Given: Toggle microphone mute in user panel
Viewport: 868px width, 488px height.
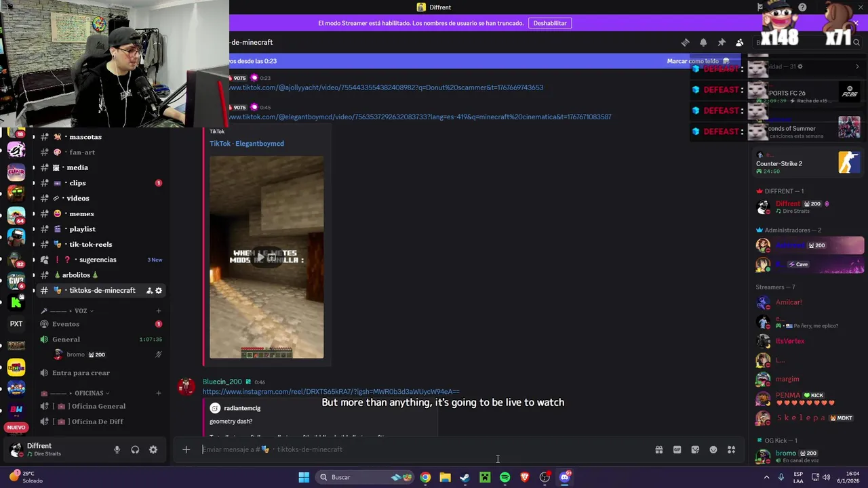Looking at the screenshot, I should [117, 449].
